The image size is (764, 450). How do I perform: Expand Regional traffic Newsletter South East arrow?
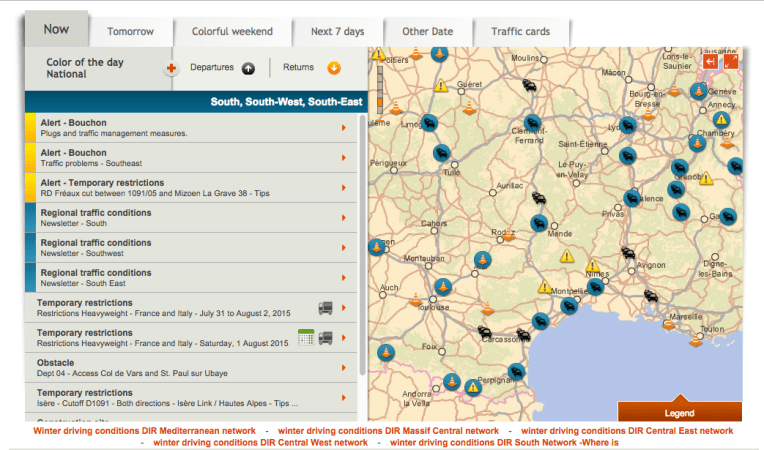click(344, 278)
